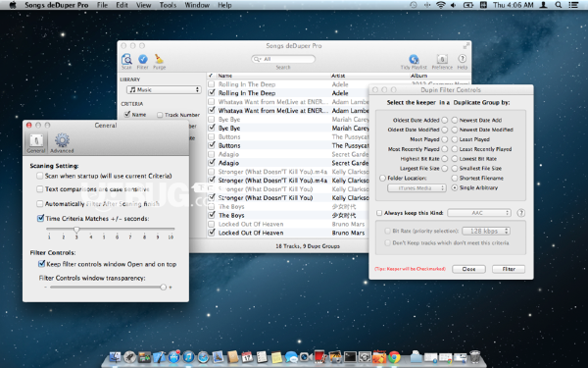The height and width of the screenshot is (368, 588).
Task: Open Notification Center from menu bar
Action: (x=573, y=5)
